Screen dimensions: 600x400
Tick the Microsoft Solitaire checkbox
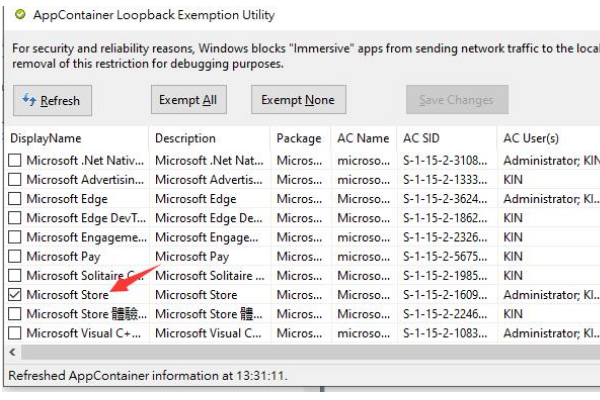[15, 275]
